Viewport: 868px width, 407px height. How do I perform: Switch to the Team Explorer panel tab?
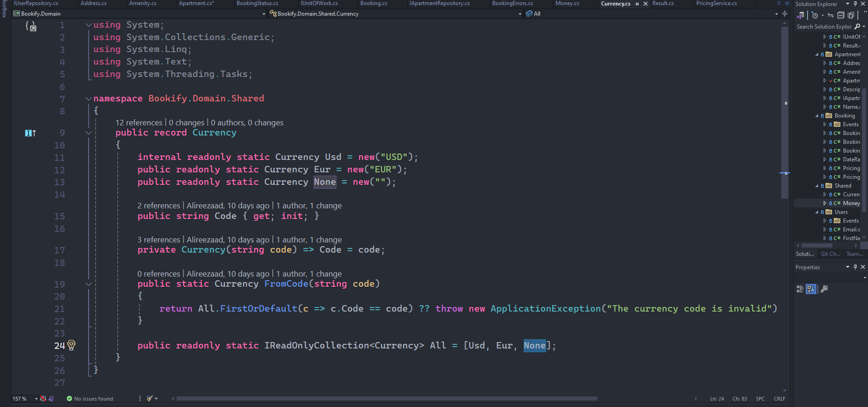pyautogui.click(x=855, y=254)
